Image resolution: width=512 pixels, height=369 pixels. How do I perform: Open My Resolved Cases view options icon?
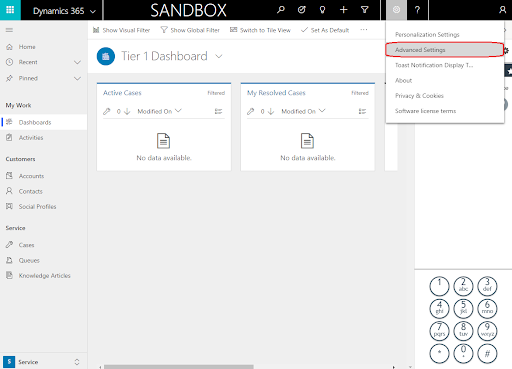pyautogui.click(x=362, y=111)
